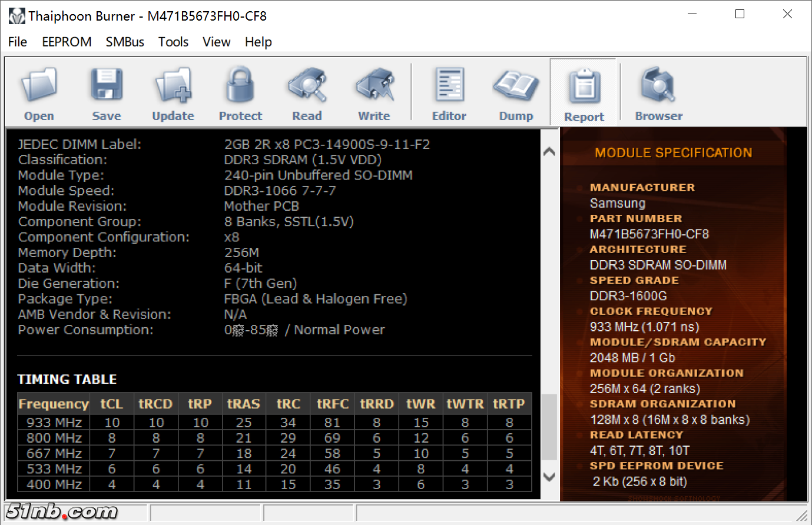Open the SMBus menu
812x525 pixels.
125,42
